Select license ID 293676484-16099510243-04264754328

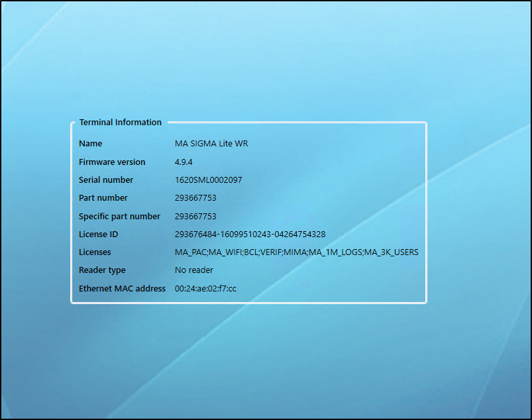click(x=250, y=235)
